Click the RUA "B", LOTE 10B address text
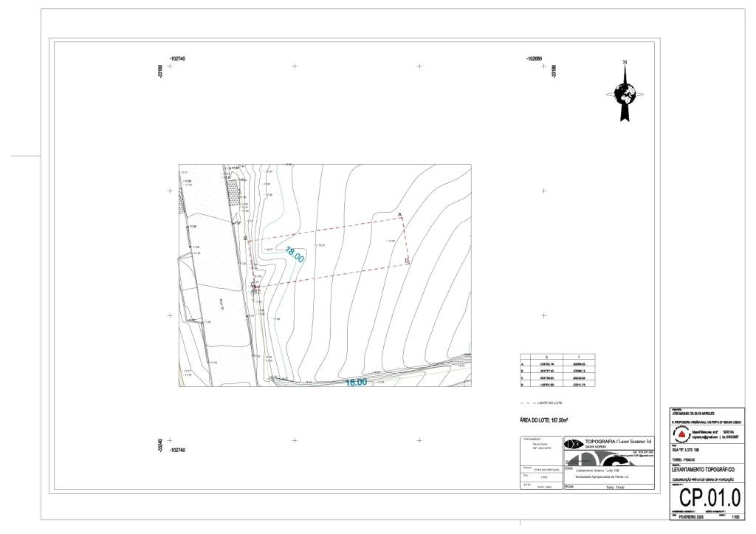 685,450
